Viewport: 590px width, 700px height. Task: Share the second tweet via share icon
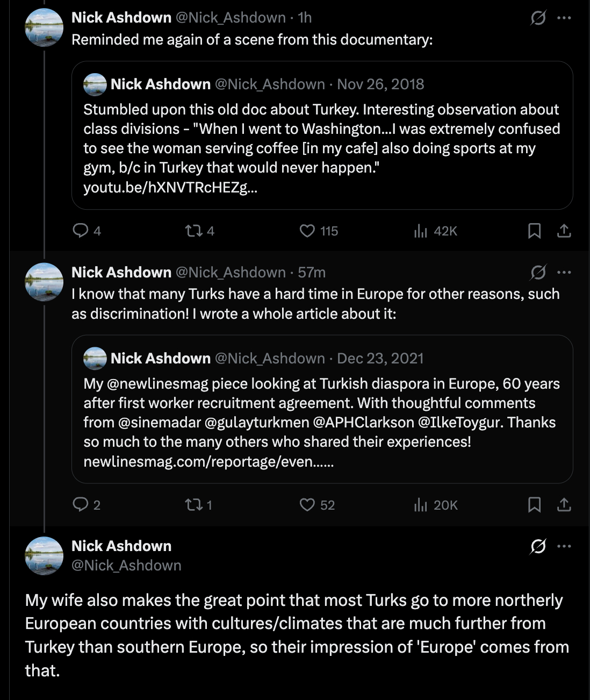pyautogui.click(x=564, y=505)
